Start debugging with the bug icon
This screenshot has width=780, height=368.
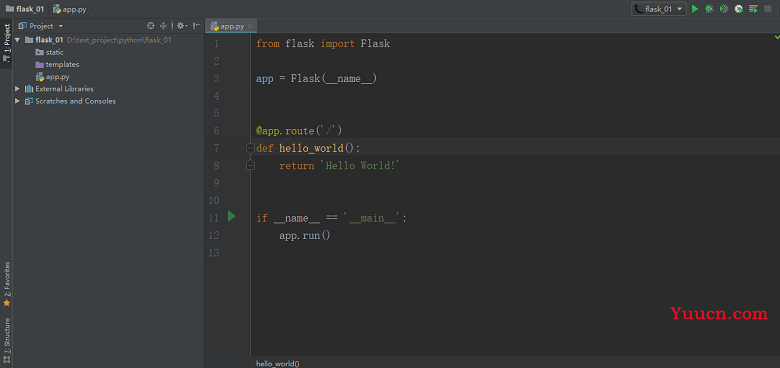click(709, 9)
